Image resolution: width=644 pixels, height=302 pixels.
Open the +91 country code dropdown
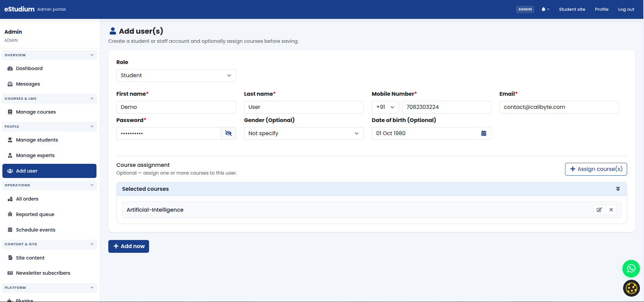click(386, 107)
